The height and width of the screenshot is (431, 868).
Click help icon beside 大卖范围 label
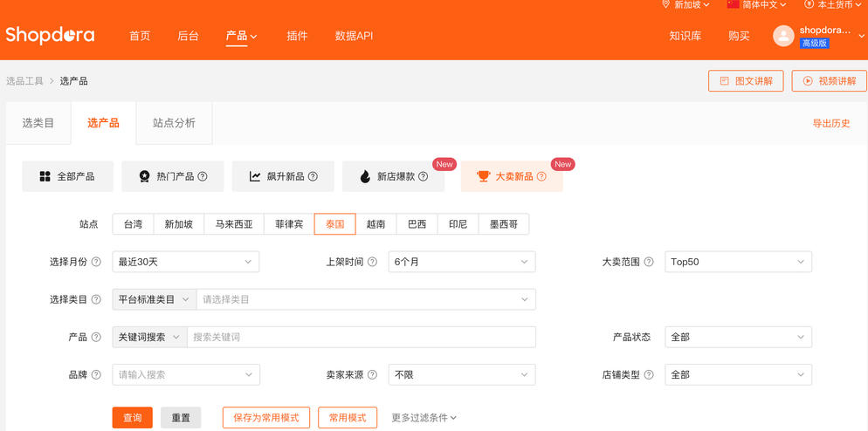[x=649, y=262]
